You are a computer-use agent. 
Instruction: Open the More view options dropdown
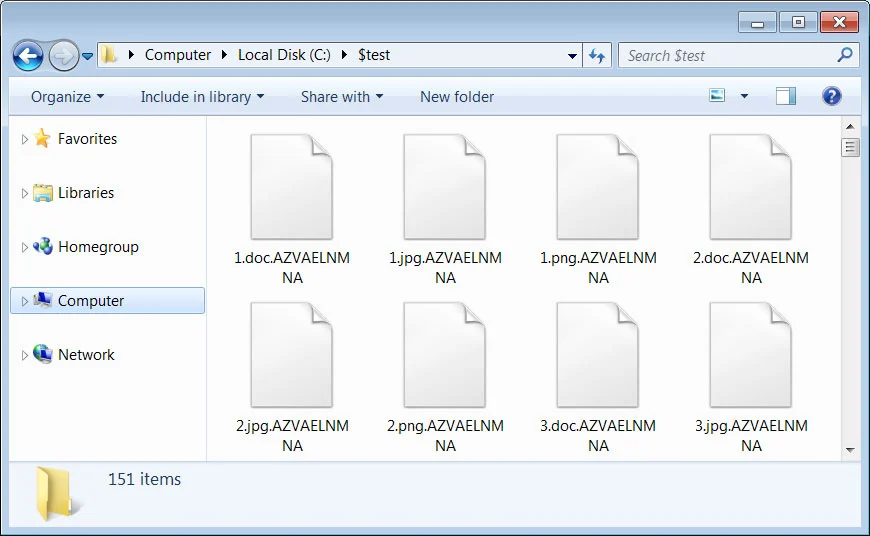[744, 97]
